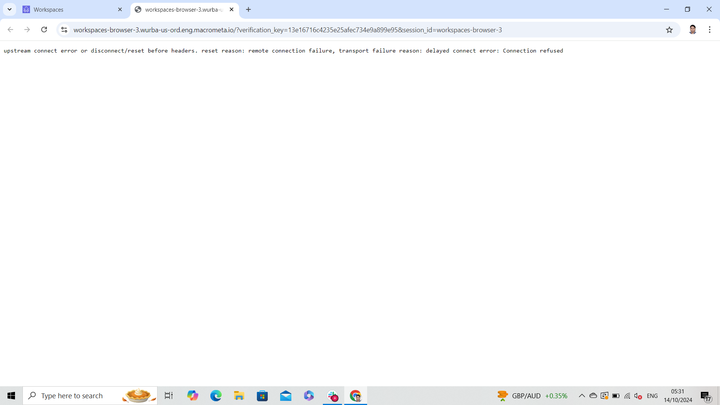This screenshot has width=720, height=405.
Task: Open meet now tray icon
Action: [x=604, y=395]
